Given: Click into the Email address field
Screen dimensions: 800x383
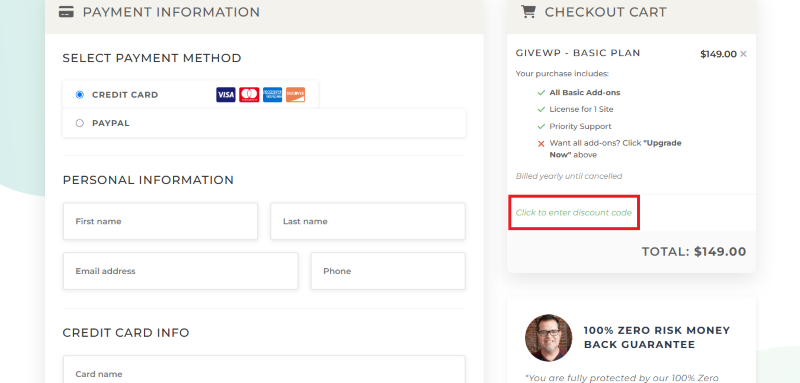Looking at the screenshot, I should [181, 271].
